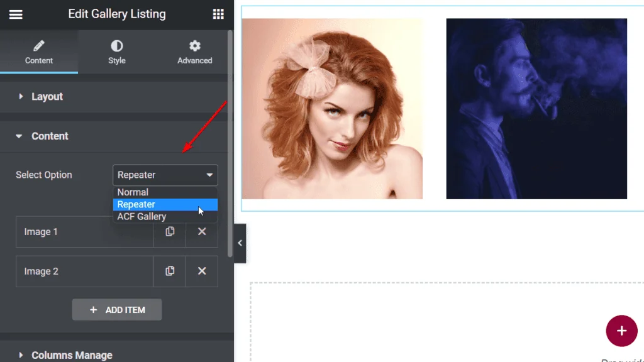Expand the Layout section
The height and width of the screenshot is (362, 644).
tap(47, 96)
